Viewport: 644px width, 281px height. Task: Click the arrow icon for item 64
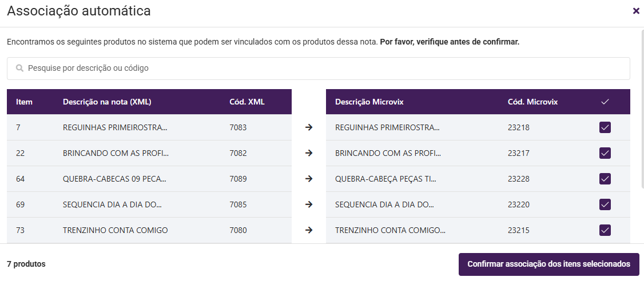[x=309, y=179]
